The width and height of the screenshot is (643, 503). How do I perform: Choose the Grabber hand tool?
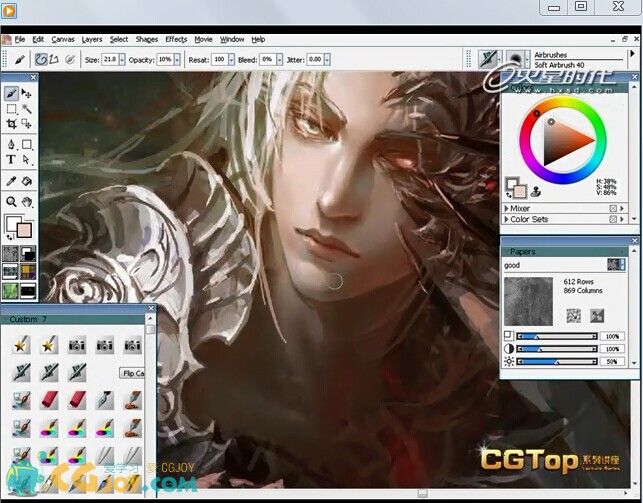point(27,201)
